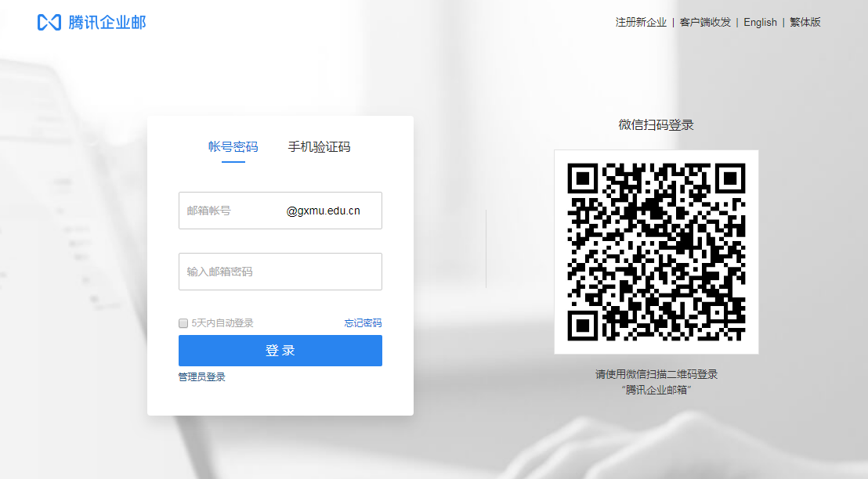Switch the page language to English
Viewport: 868px width, 479px height.
[x=760, y=22]
